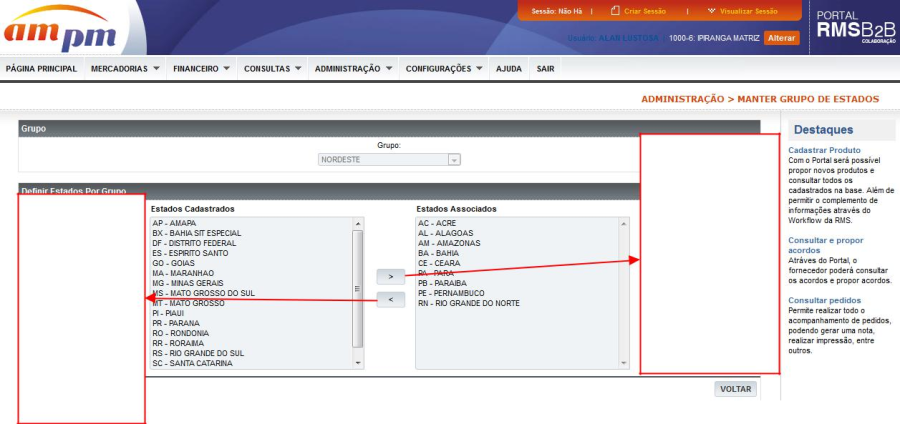Open Consultar e propor acordos link

(825, 245)
